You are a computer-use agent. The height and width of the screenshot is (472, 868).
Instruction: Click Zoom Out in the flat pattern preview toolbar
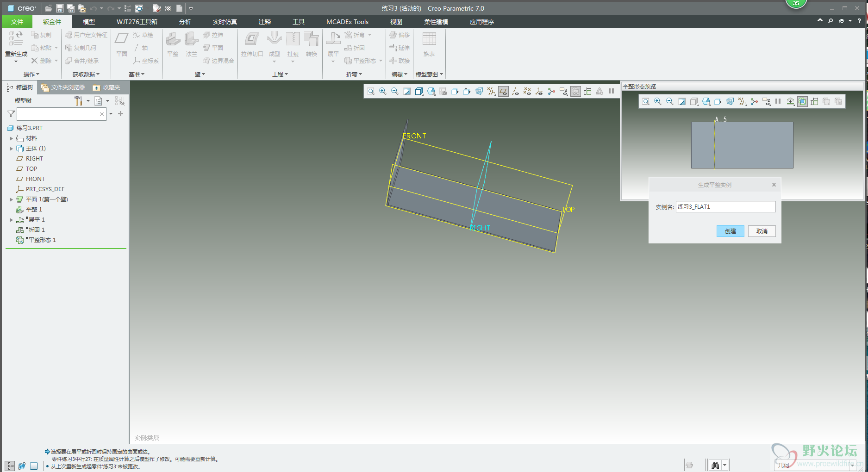(x=670, y=102)
